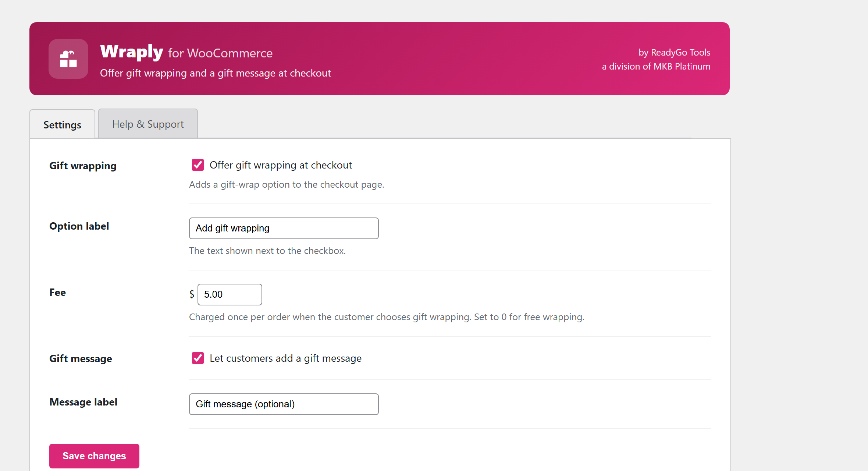Screen dimensions: 868x471
Task: Click 'Offer gift wrapping and a gift message' tagline
Action: pos(216,73)
